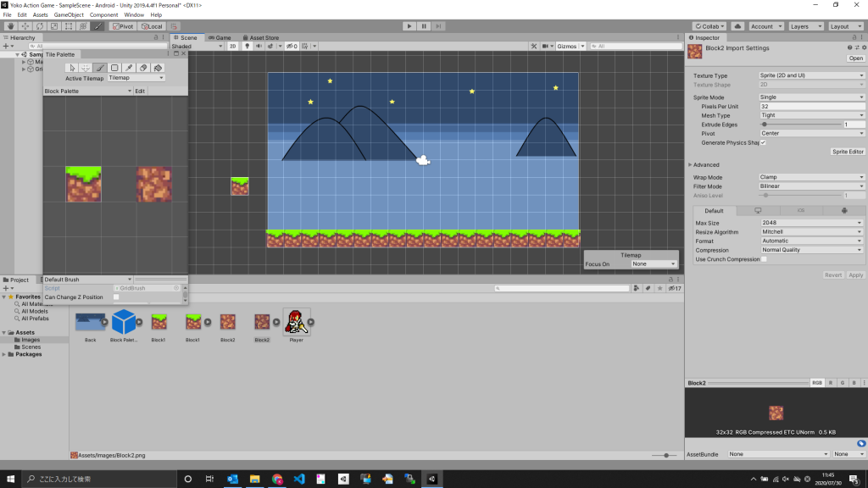Toggle Local handle rotation button

pyautogui.click(x=152, y=26)
